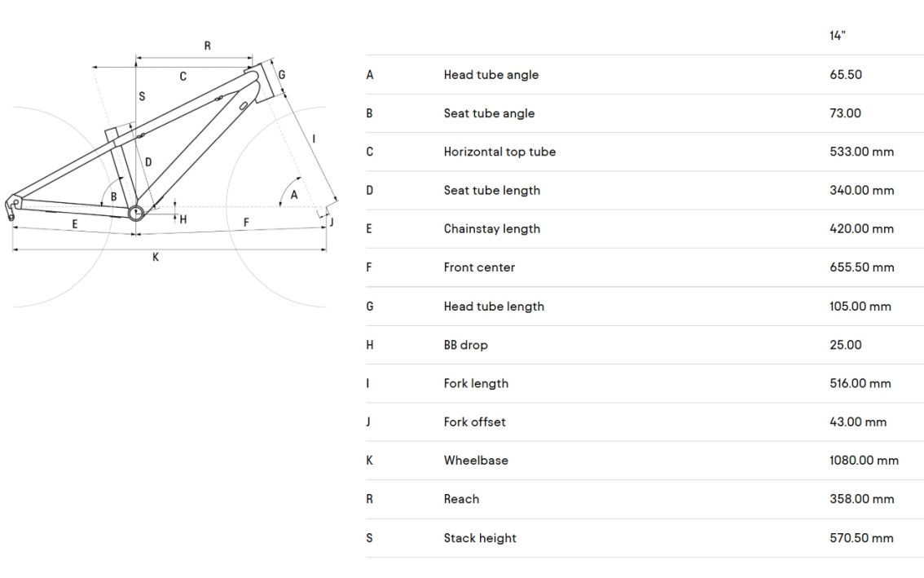
Task: Select the BB drop row label
Action: pos(465,345)
